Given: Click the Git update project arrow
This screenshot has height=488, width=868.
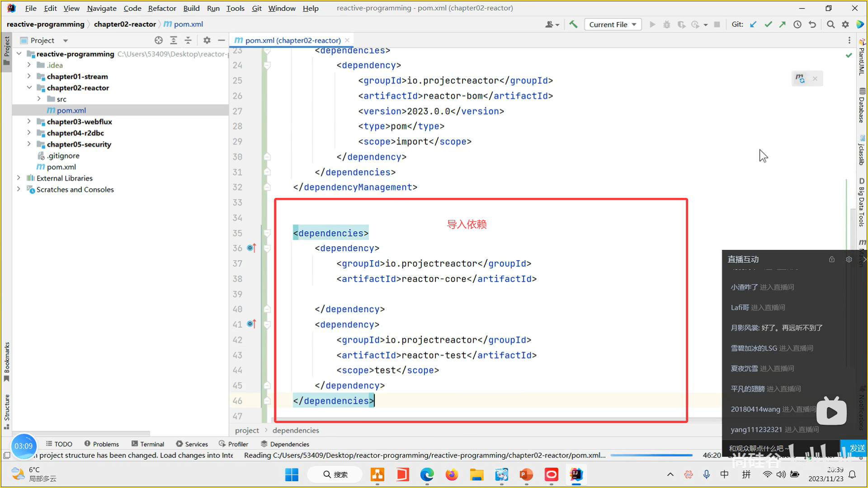Looking at the screenshot, I should click(x=753, y=24).
